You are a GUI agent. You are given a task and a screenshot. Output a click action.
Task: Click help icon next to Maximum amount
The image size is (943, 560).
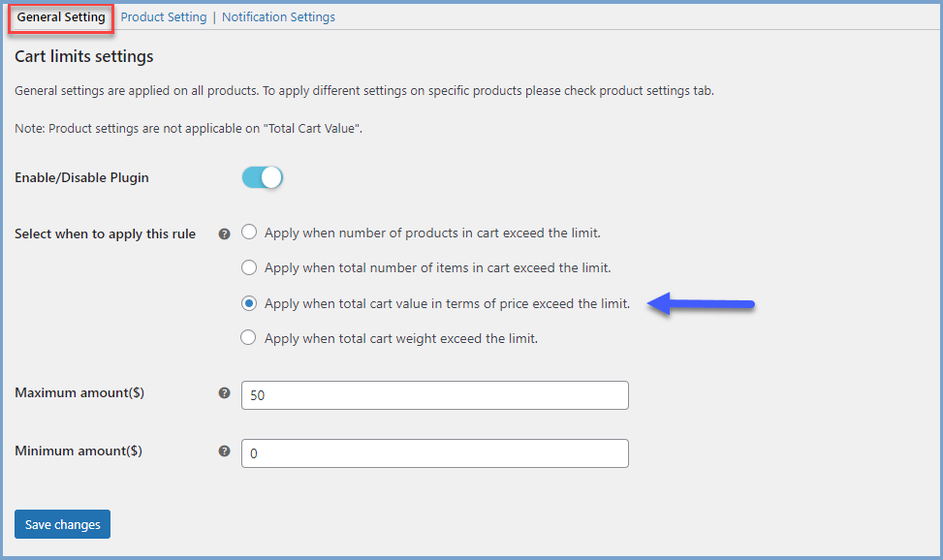[225, 393]
